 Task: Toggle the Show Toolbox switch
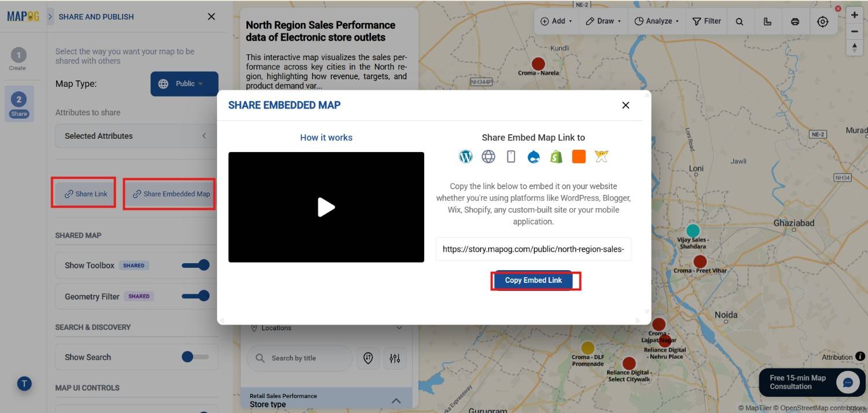coord(196,265)
